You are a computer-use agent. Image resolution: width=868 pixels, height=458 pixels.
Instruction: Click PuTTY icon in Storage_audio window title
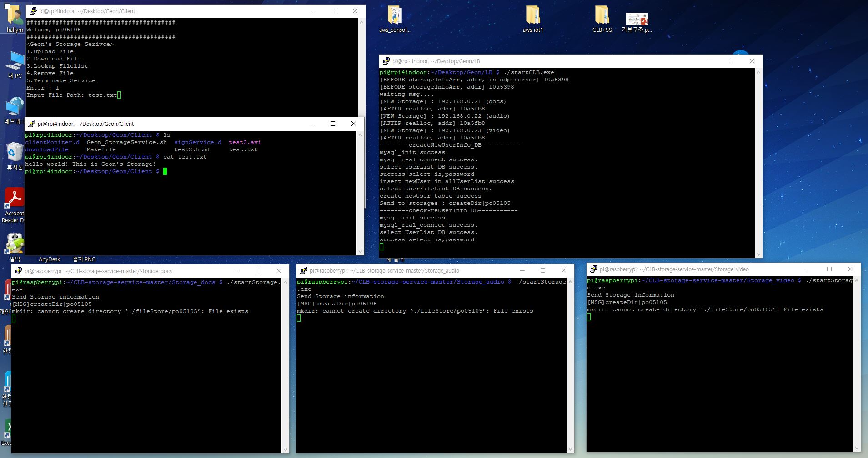tap(304, 270)
